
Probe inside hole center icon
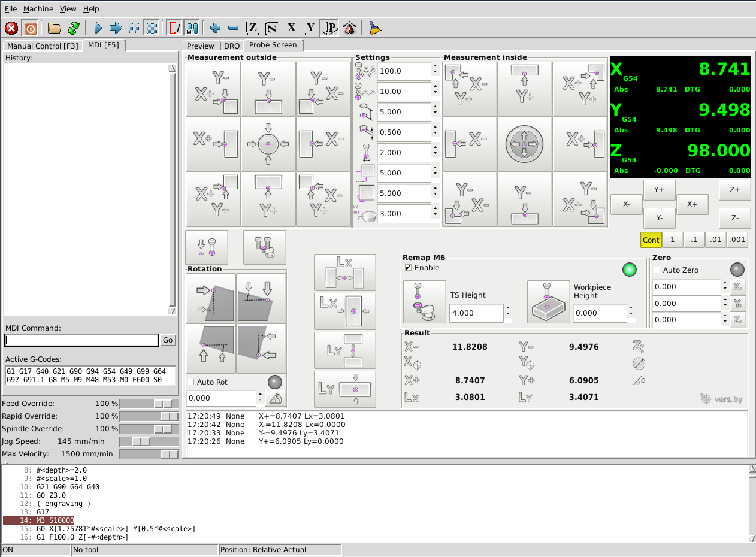point(524,144)
